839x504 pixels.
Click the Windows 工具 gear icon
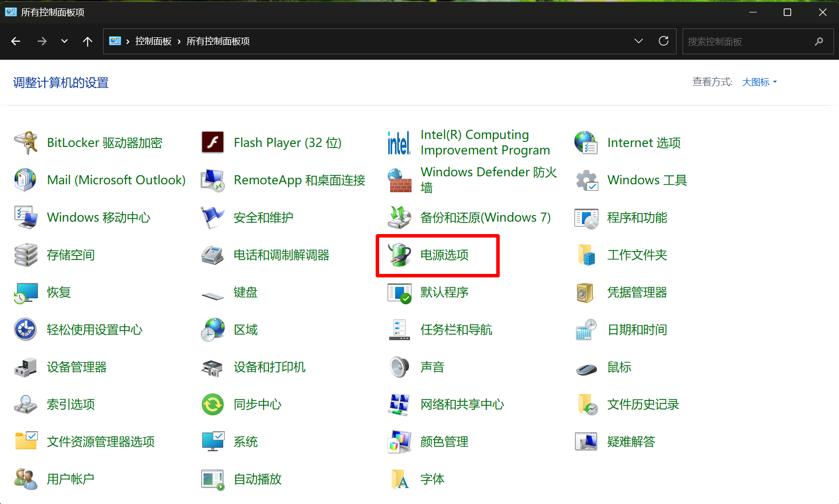586,180
